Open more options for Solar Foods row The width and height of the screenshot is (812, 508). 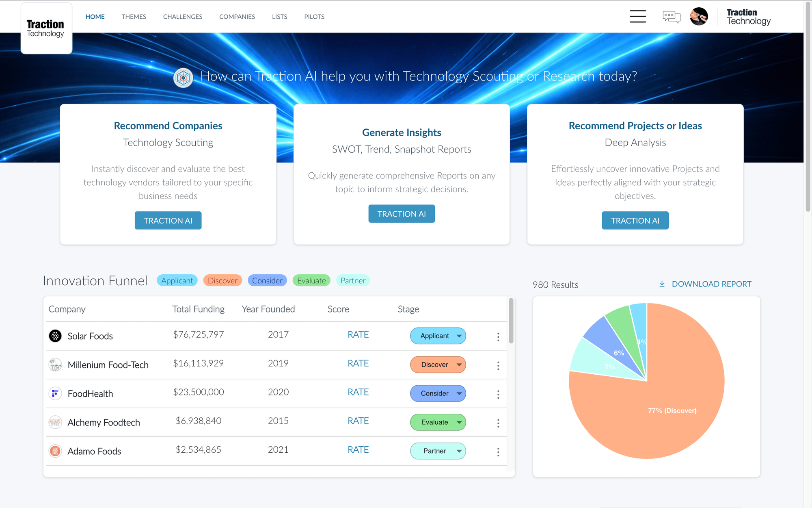pyautogui.click(x=498, y=336)
